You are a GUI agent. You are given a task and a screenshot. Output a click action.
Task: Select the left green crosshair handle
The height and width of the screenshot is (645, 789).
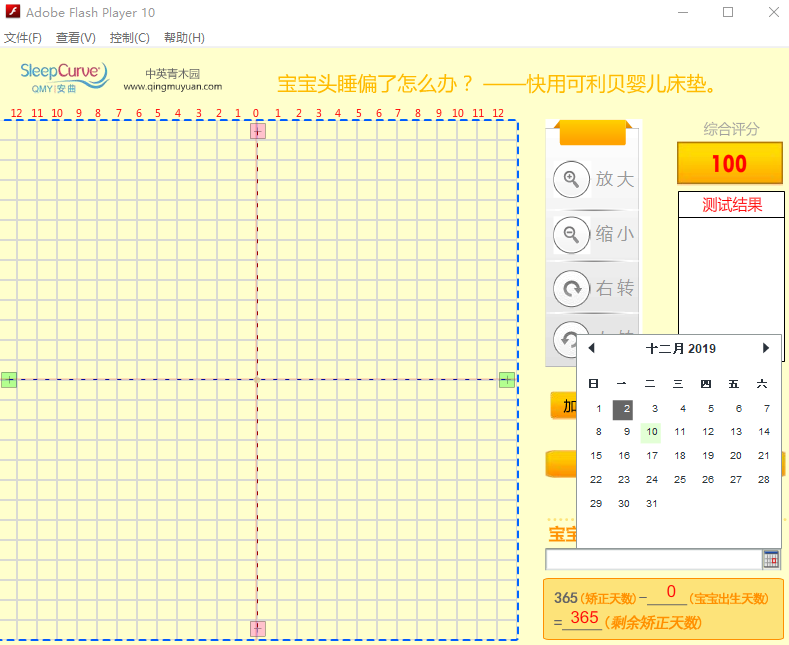(9, 380)
